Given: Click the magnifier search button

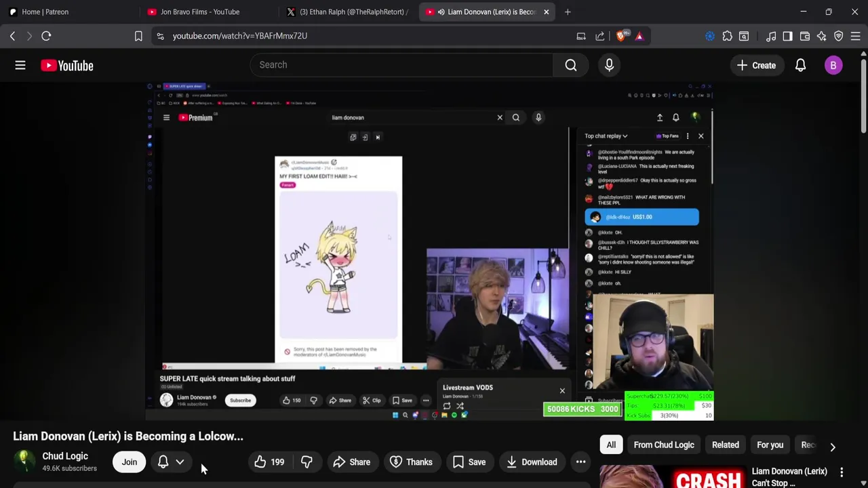Looking at the screenshot, I should [x=571, y=65].
